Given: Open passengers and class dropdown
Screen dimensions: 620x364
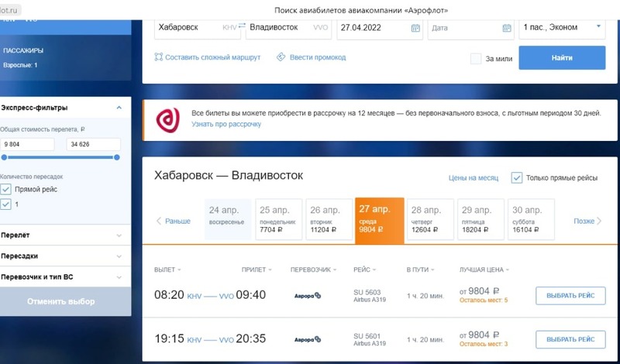Looking at the screenshot, I should point(562,27).
